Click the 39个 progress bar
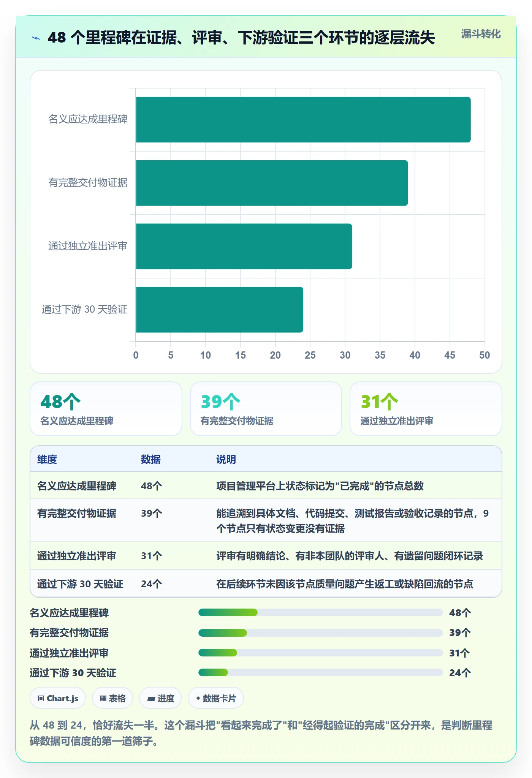 (x=321, y=633)
